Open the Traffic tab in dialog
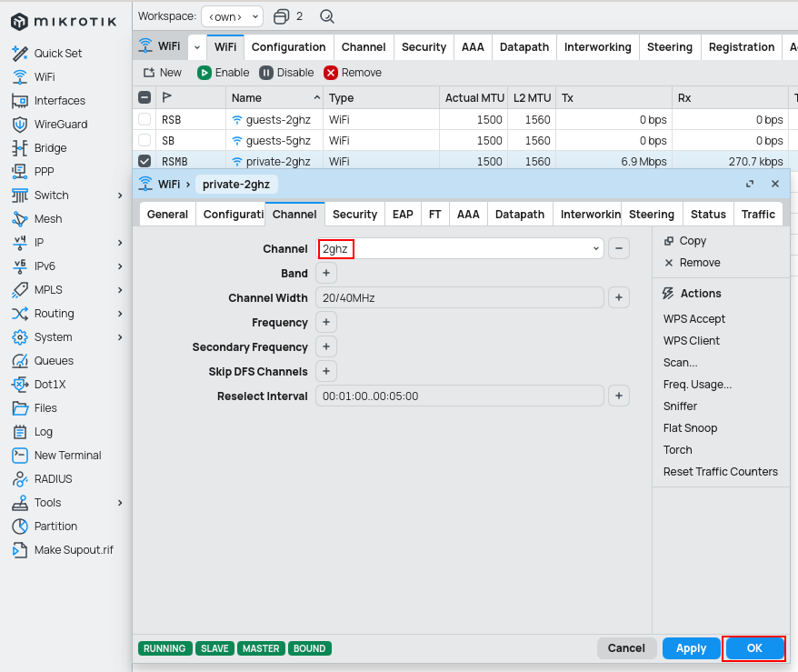Image resolution: width=798 pixels, height=672 pixels. pyautogui.click(x=758, y=215)
